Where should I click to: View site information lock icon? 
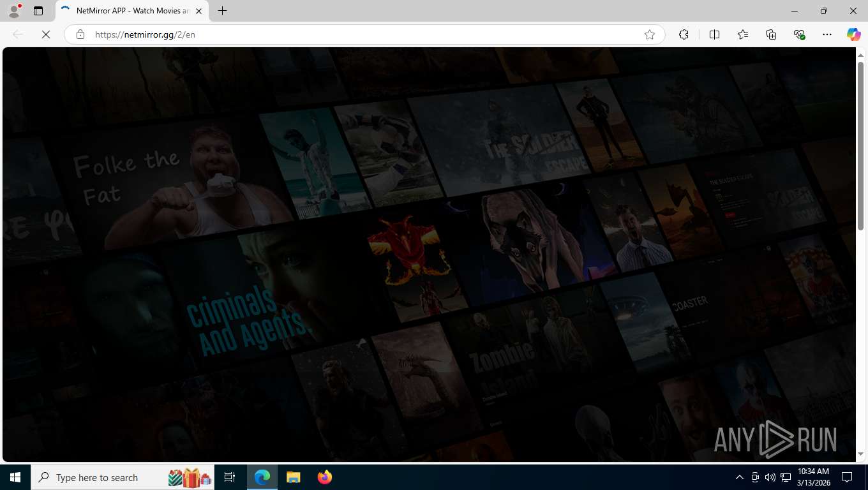pos(80,34)
